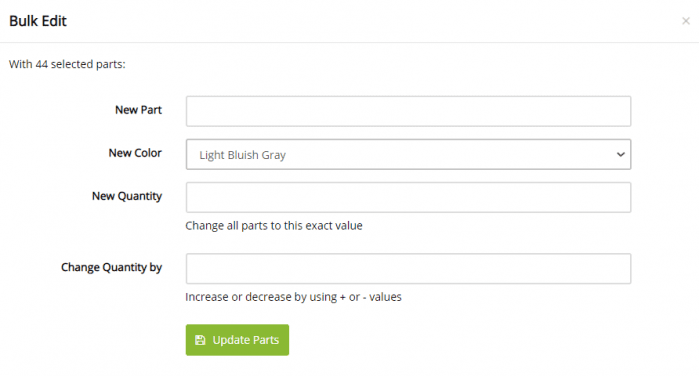Close the Bulk Edit dialog with X
The height and width of the screenshot is (376, 699).
point(686,21)
